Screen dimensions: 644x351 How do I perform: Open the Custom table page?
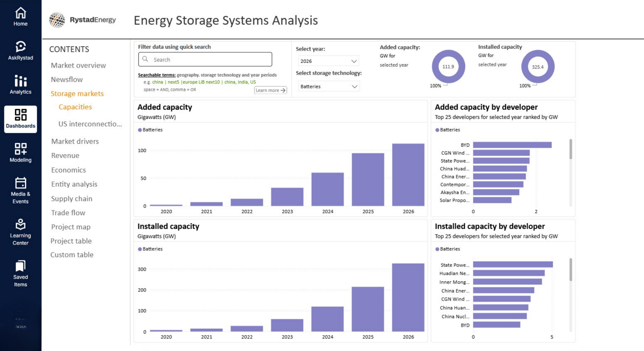point(72,255)
